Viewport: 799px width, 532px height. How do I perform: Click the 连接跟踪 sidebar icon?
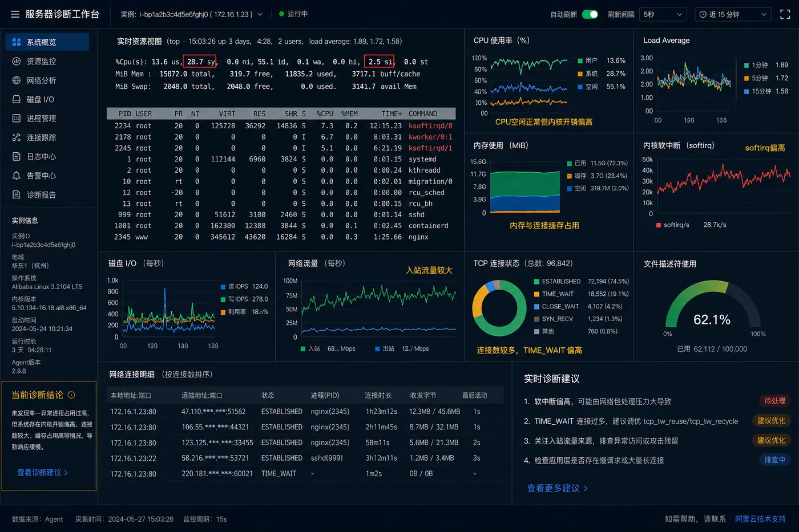[17, 137]
